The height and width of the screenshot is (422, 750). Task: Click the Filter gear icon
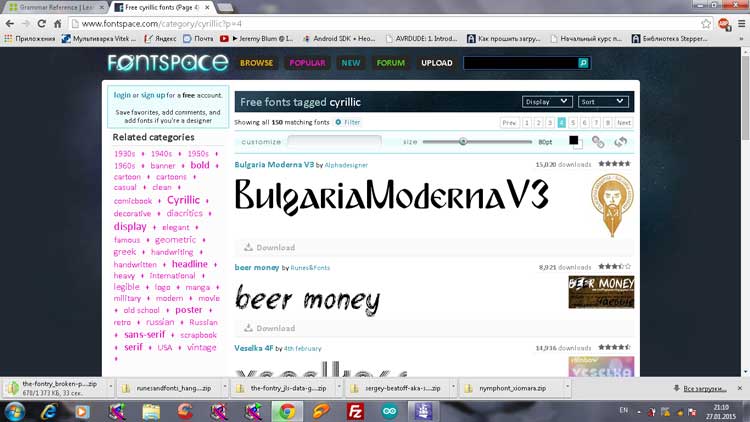tap(338, 122)
